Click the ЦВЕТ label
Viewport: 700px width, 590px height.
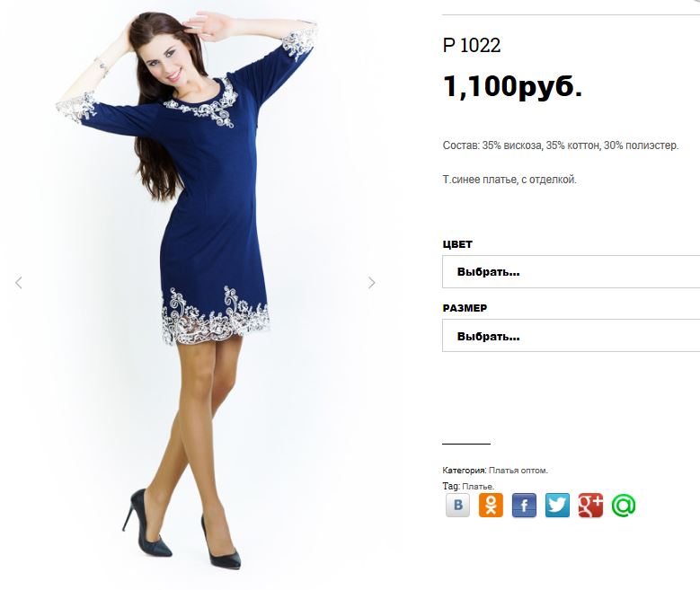[457, 244]
